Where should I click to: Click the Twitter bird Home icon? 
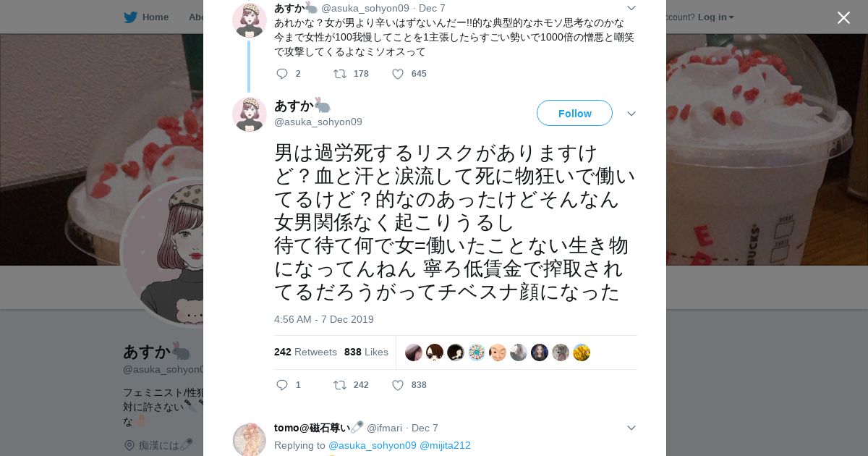point(130,17)
